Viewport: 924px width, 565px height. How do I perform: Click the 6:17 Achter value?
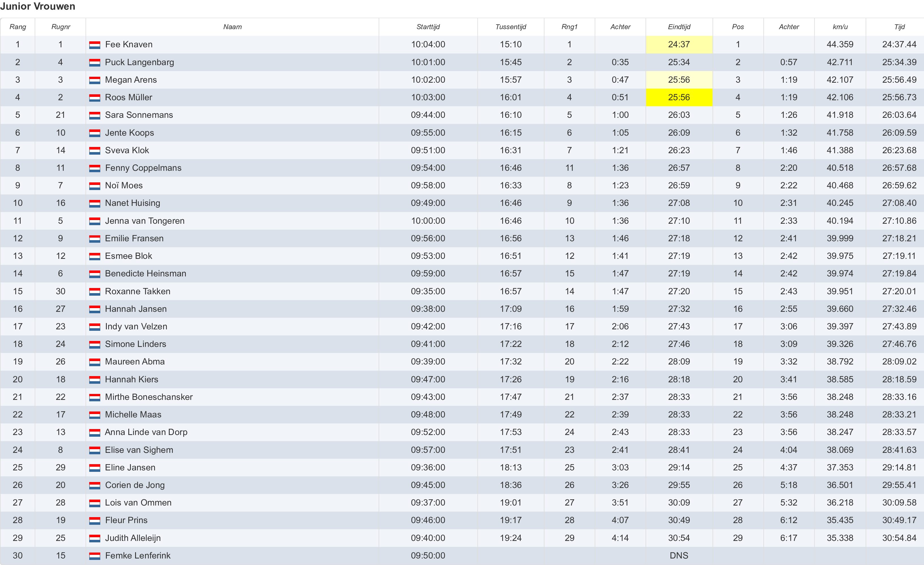(x=789, y=538)
